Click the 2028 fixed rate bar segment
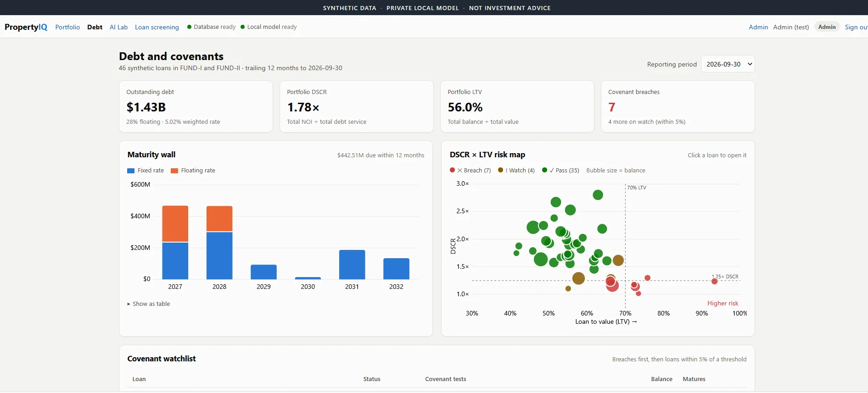This screenshot has width=868, height=393. [x=219, y=255]
